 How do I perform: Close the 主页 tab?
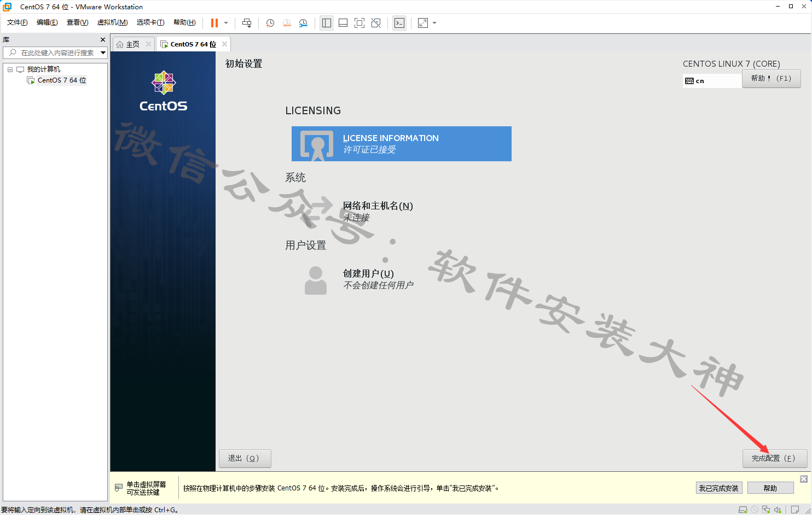click(148, 44)
